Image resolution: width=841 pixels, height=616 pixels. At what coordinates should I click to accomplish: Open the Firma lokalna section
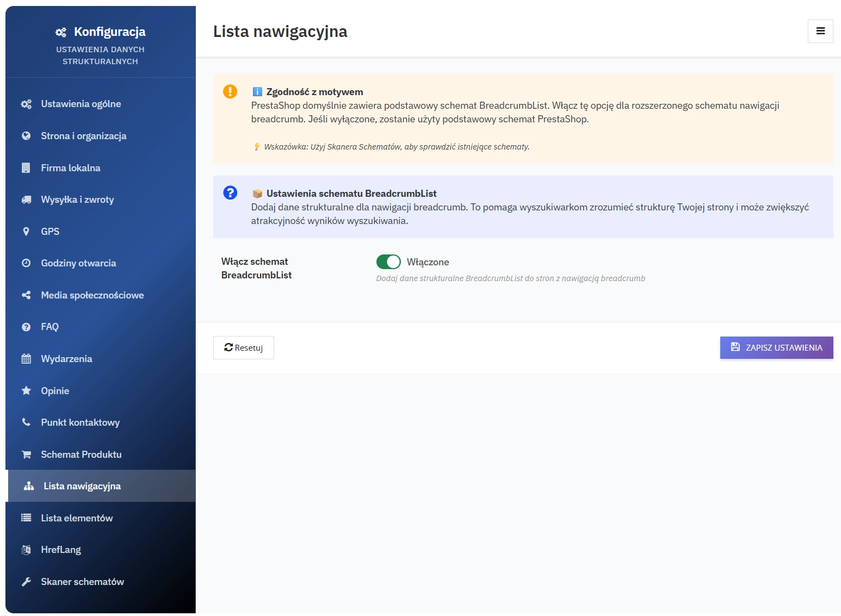click(x=71, y=168)
